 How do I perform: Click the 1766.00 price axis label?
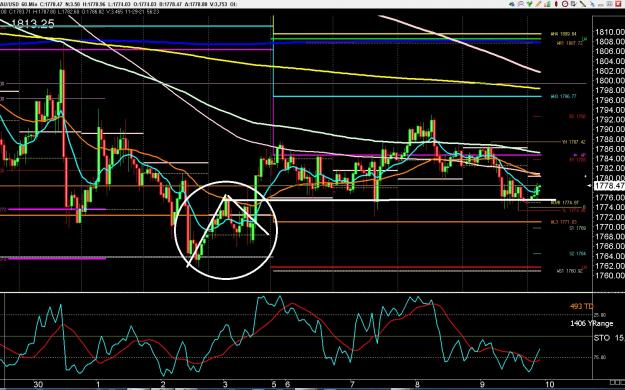pos(609,246)
